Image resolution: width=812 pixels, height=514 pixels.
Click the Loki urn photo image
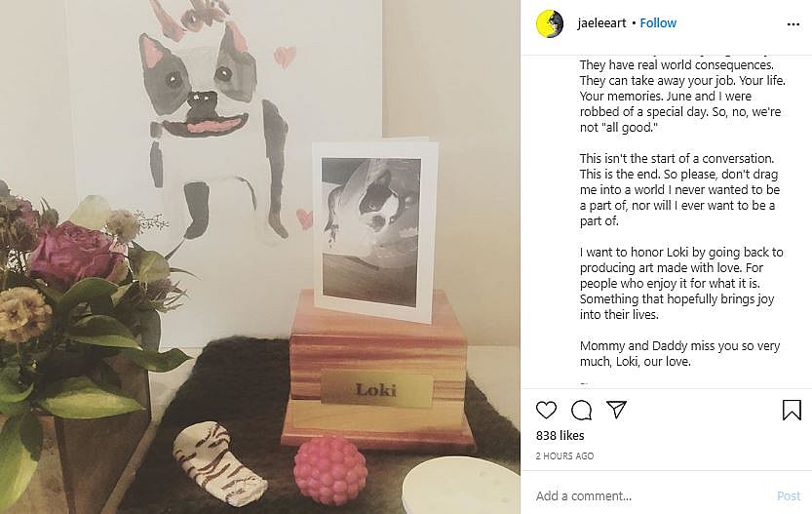260,257
